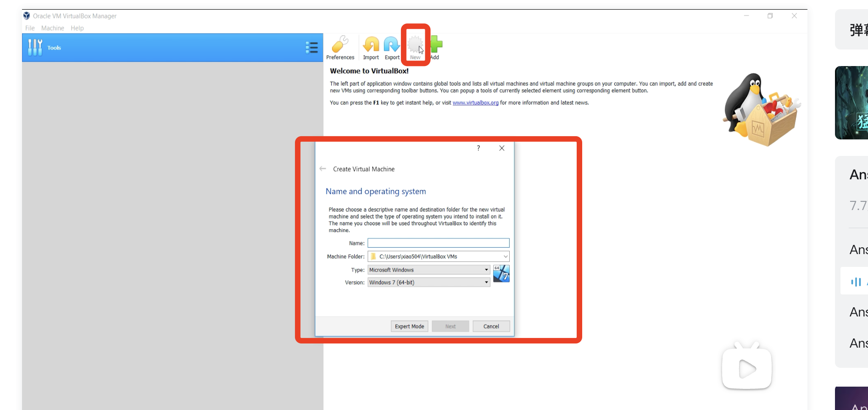This screenshot has height=410, width=868.
Task: Select the Tools wrench icon in sidebar
Action: [x=35, y=47]
